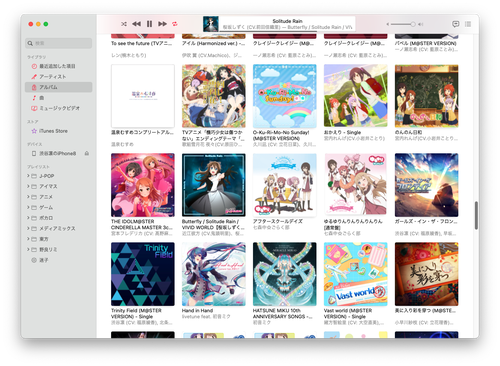Toggle shuffle playback

pyautogui.click(x=124, y=24)
